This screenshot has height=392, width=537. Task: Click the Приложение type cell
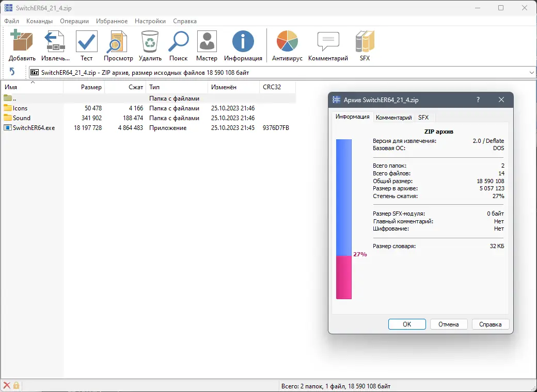pos(168,127)
